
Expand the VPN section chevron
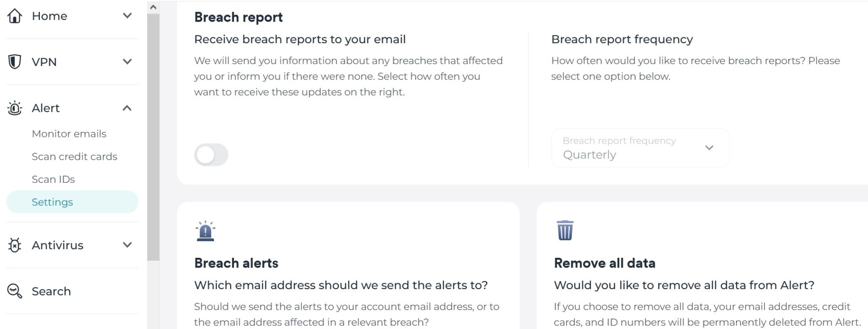(x=127, y=62)
